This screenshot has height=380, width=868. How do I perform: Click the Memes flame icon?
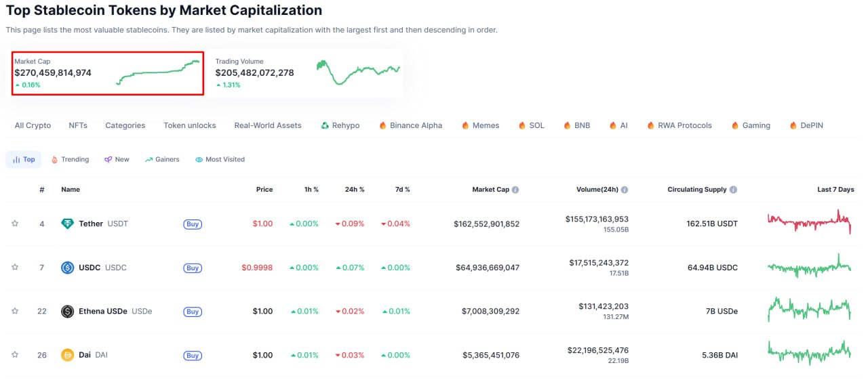coord(465,125)
